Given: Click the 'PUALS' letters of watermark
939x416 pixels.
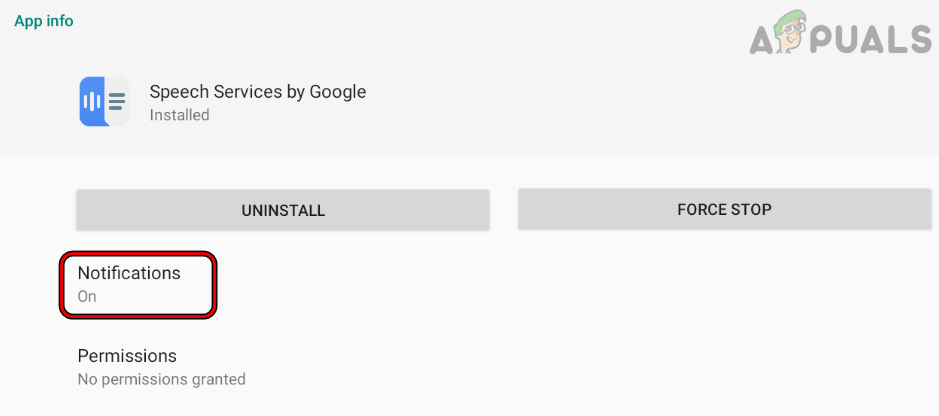Looking at the screenshot, I should tap(874, 38).
